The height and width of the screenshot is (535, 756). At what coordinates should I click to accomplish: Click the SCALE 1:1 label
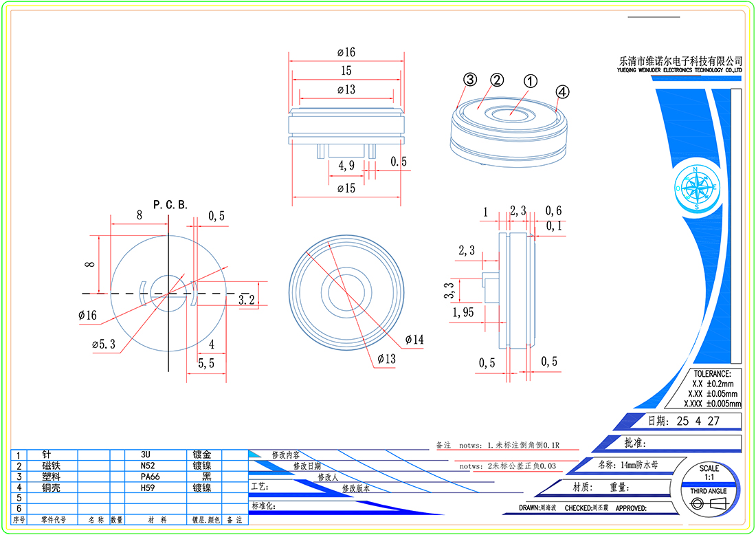click(x=709, y=472)
